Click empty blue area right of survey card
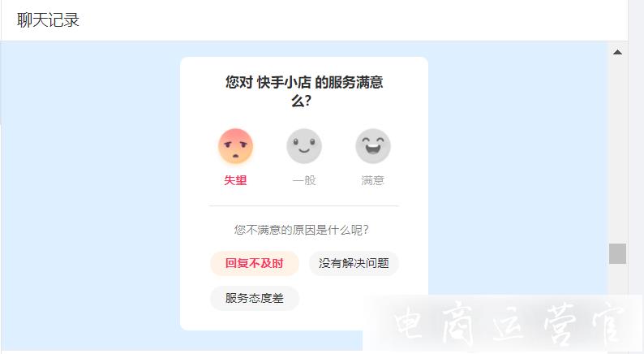Screen dimensions: 644x354 pos(517,165)
